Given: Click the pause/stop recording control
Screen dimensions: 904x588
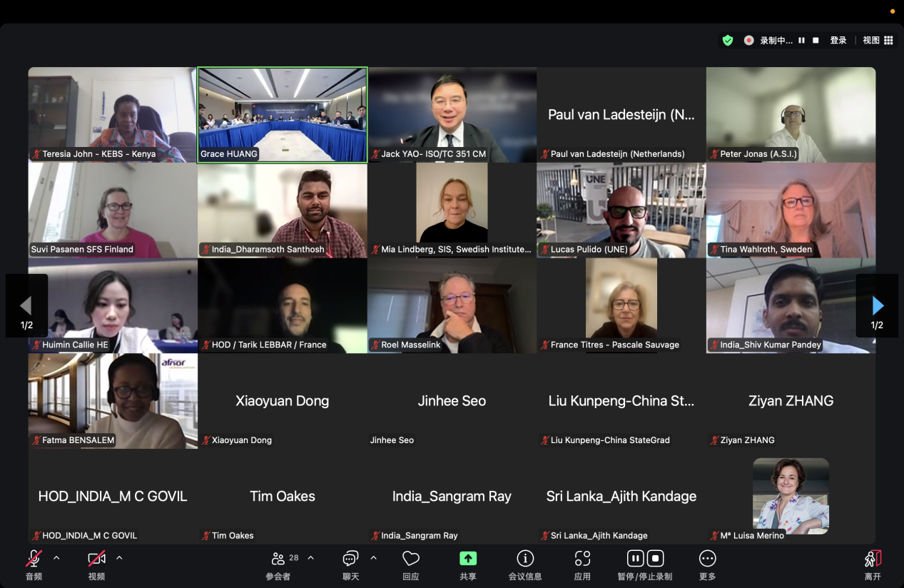Looking at the screenshot, I should pos(644,559).
